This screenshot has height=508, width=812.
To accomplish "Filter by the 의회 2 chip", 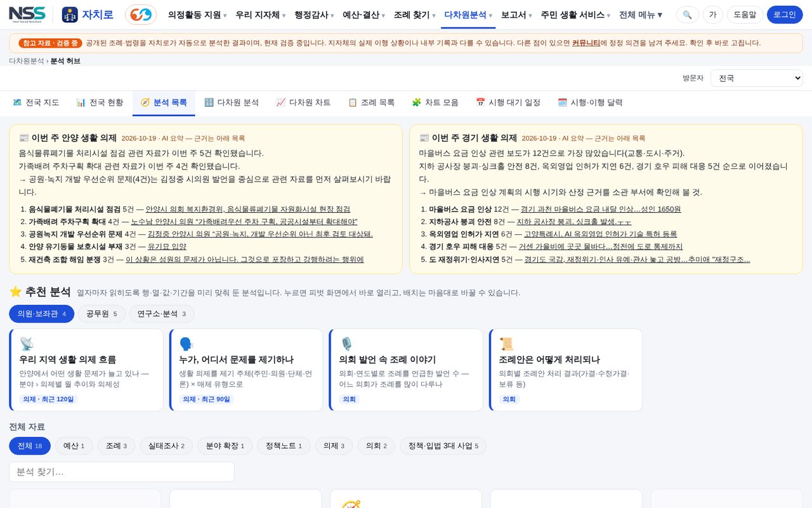I will tap(376, 446).
